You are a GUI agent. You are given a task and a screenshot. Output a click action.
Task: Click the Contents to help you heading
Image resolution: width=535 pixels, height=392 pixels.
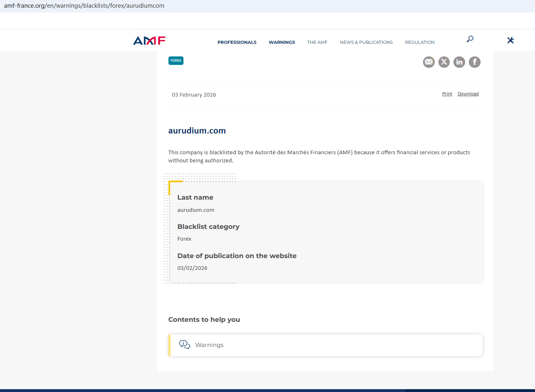tap(204, 319)
